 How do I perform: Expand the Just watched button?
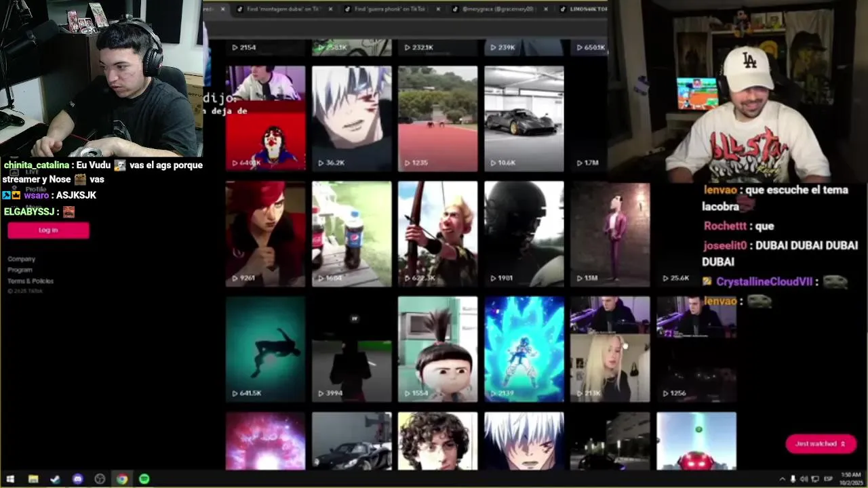[x=821, y=444]
